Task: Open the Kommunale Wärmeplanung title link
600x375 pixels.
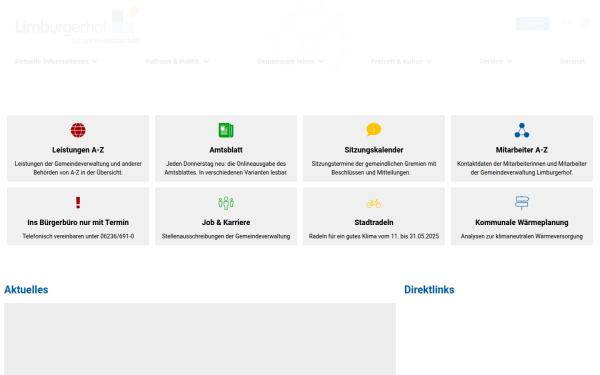Action: 522,222
